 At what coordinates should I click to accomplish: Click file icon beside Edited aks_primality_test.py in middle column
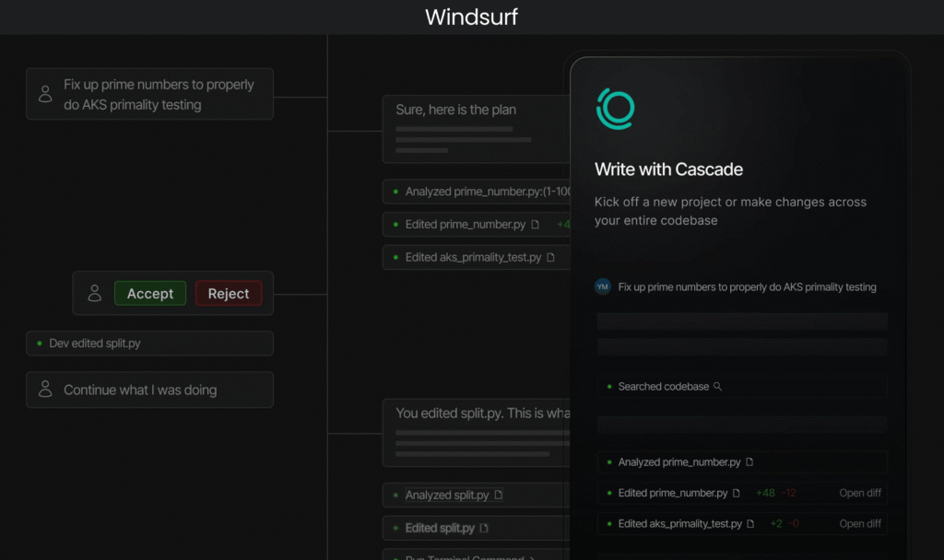(x=550, y=258)
